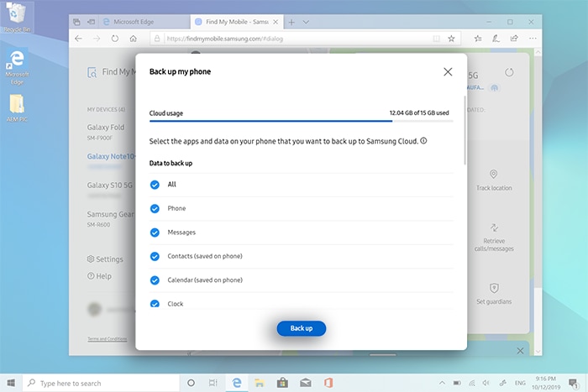The height and width of the screenshot is (392, 588).
Task: Open the Recycle Bin desktop icon
Action: pyautogui.click(x=17, y=18)
